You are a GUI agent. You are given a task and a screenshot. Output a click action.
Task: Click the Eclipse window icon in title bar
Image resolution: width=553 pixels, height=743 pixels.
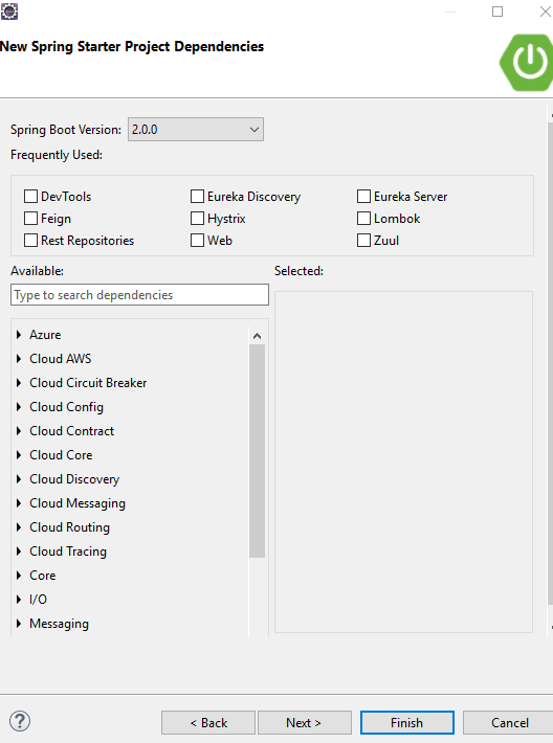[x=9, y=11]
